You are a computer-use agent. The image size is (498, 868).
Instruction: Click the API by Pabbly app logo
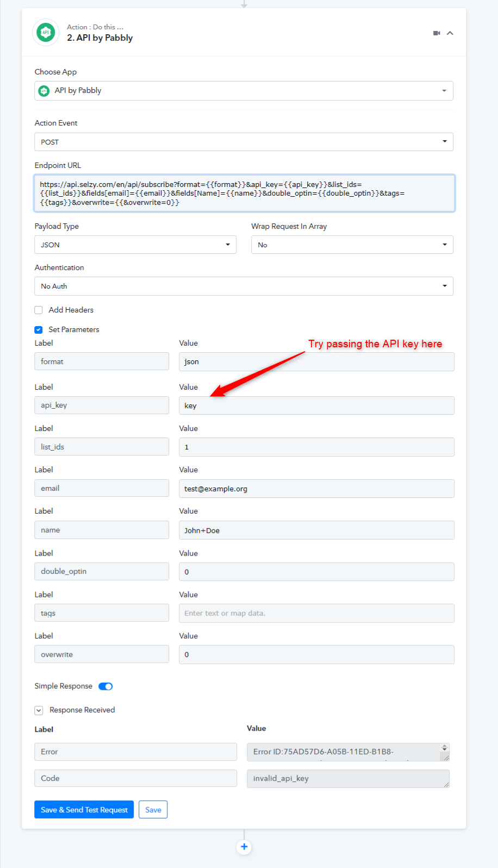click(x=46, y=33)
